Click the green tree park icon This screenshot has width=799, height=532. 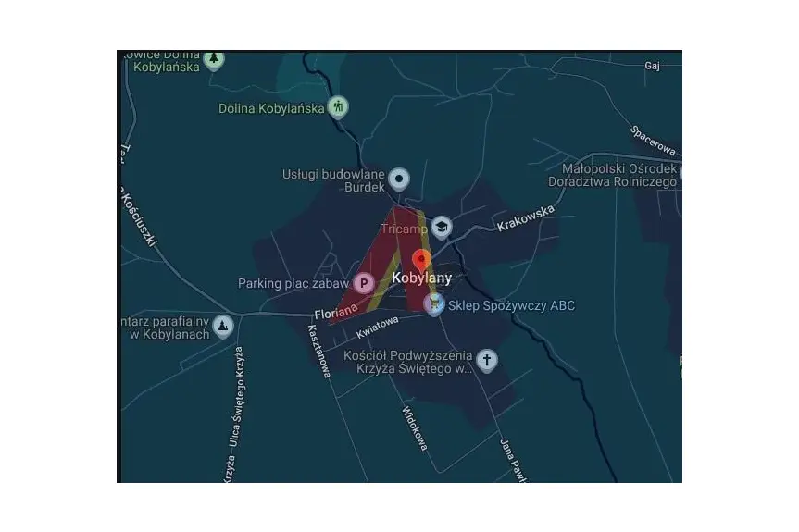(x=214, y=60)
